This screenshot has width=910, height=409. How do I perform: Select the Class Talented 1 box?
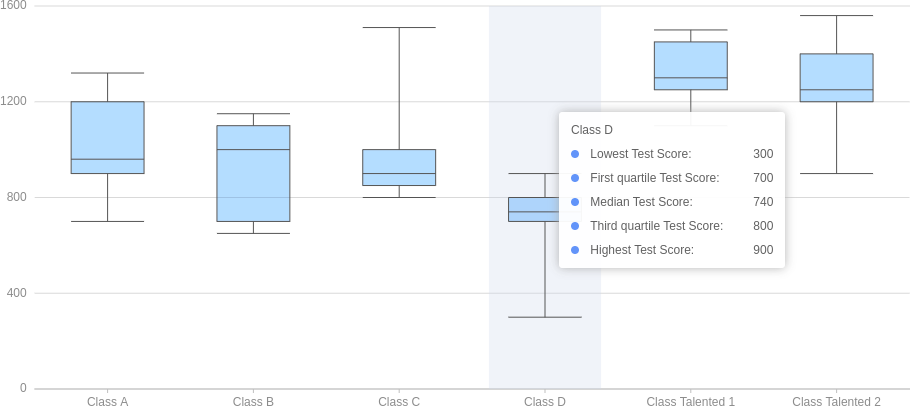[691, 66]
